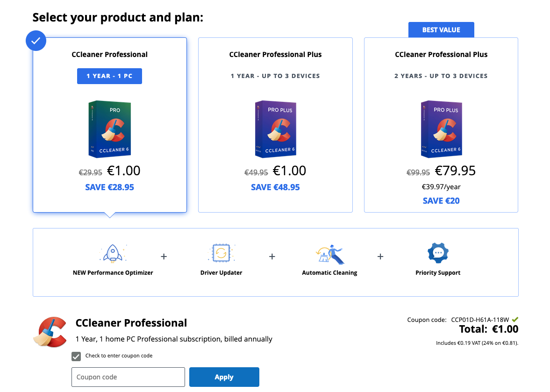The width and height of the screenshot is (550, 392).
Task: Click the SAVE €48.95 text
Action: coord(275,187)
